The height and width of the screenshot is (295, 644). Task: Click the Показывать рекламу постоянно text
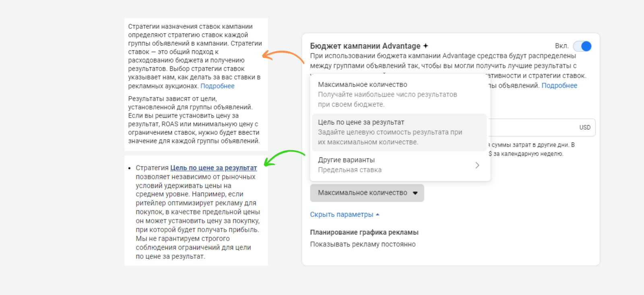coord(363,244)
